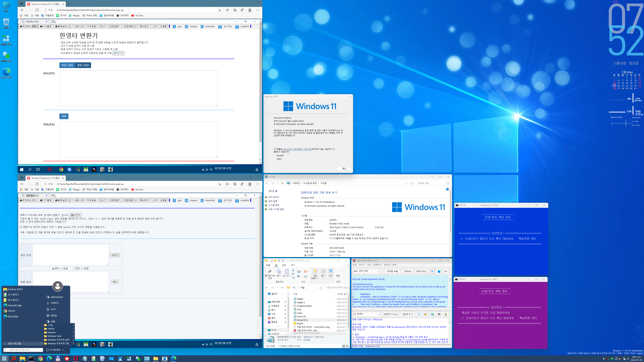This screenshot has width=644, height=362.
Task: Switch to the 보기 tab in Explorer ribbon
Action: click(293, 265)
